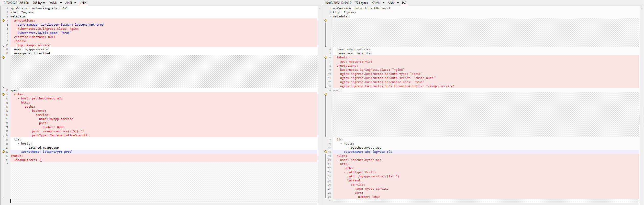Open the left pane YAML file format dropdown
Image resolution: width=644 pixels, height=205 pixels.
pyautogui.click(x=55, y=3)
